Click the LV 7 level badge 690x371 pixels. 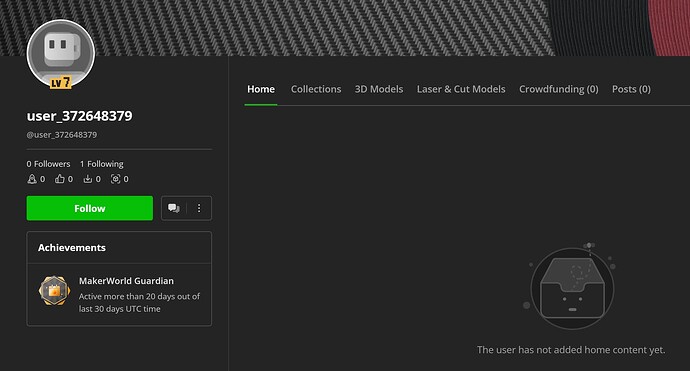[x=60, y=82]
